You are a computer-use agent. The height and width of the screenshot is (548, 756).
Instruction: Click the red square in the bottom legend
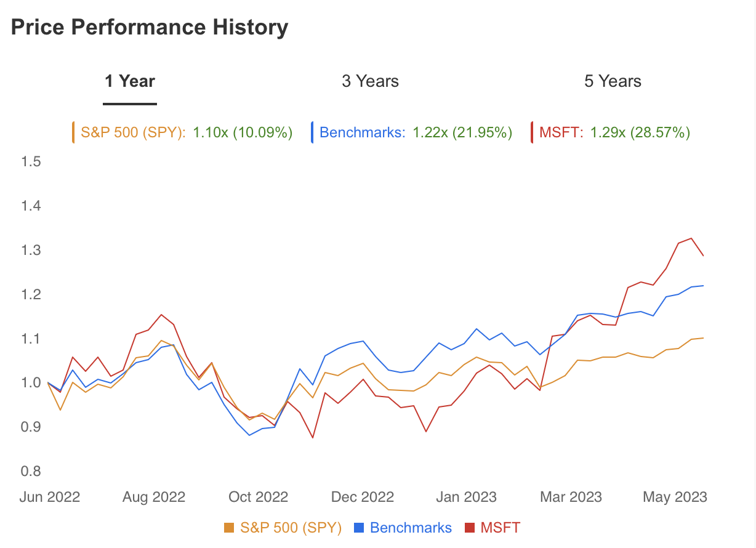(x=470, y=528)
